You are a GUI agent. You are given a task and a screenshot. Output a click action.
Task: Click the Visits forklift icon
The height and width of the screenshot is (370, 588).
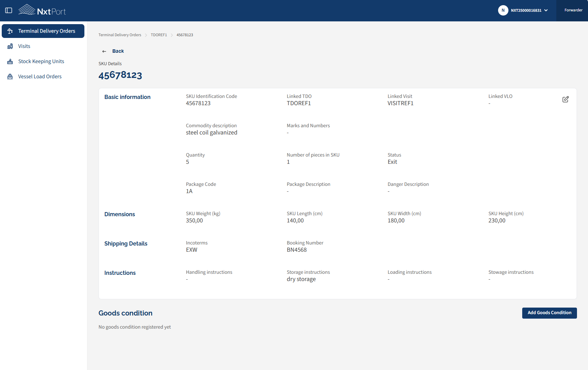tap(10, 46)
